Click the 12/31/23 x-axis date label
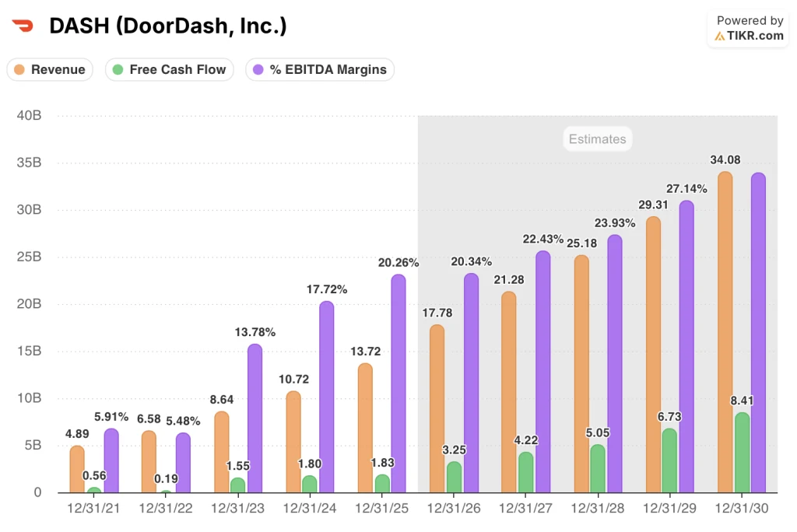Image resolution: width=797 pixels, height=532 pixels. (x=237, y=508)
